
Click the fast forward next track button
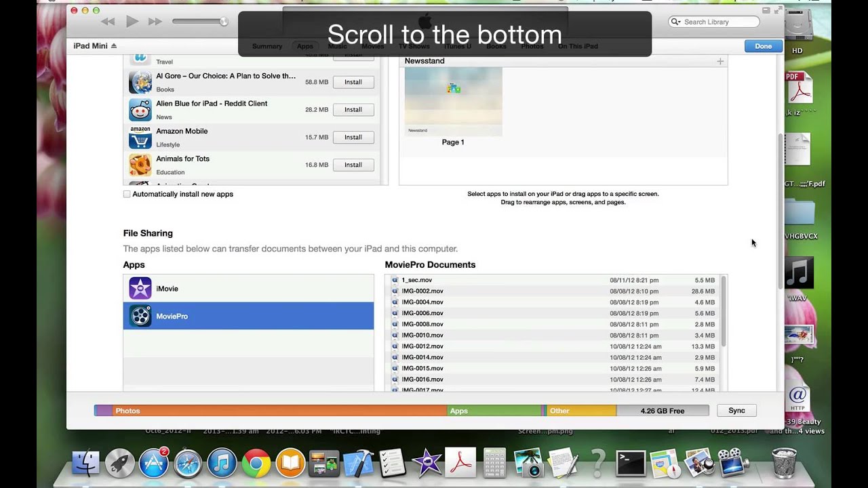[155, 22]
